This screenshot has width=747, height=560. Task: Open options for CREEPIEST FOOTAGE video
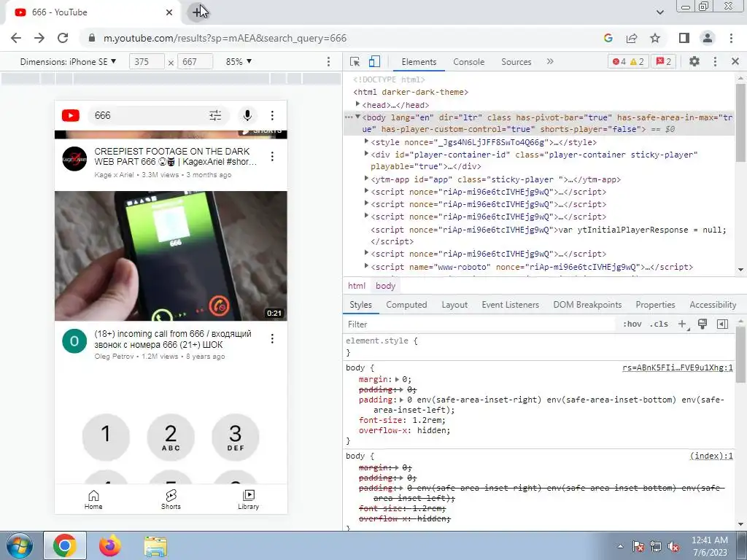272,156
